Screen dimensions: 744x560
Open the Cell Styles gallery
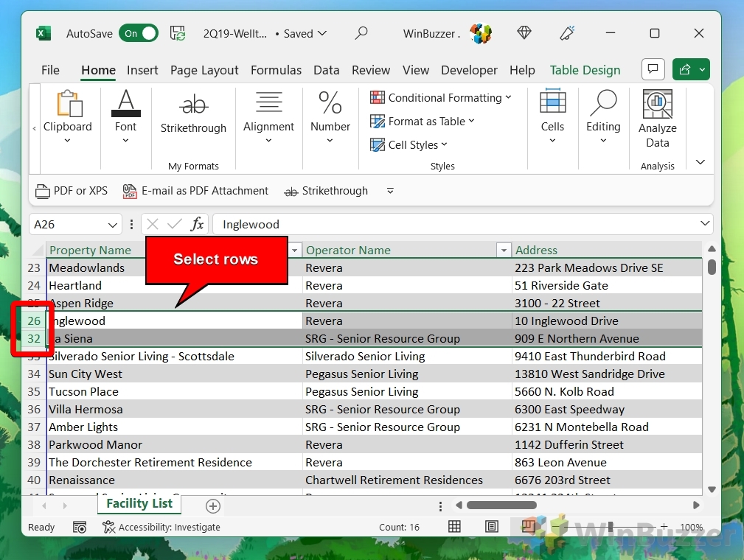pos(409,145)
